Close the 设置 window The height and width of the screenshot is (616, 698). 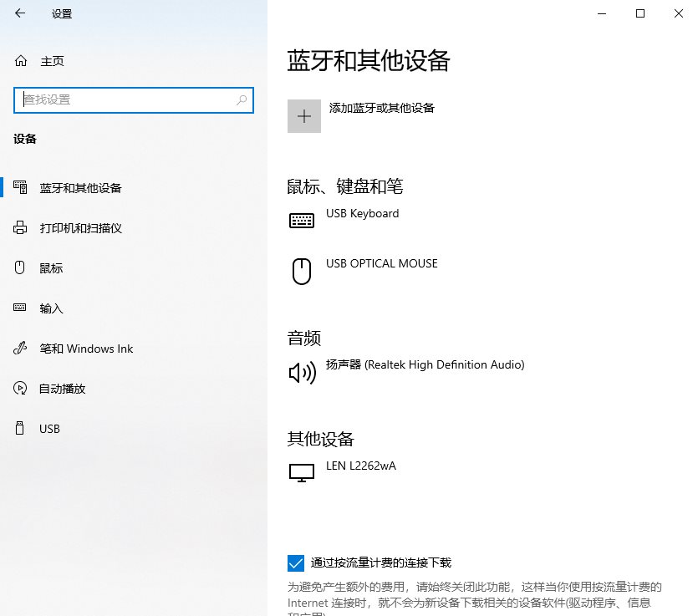pos(679,13)
